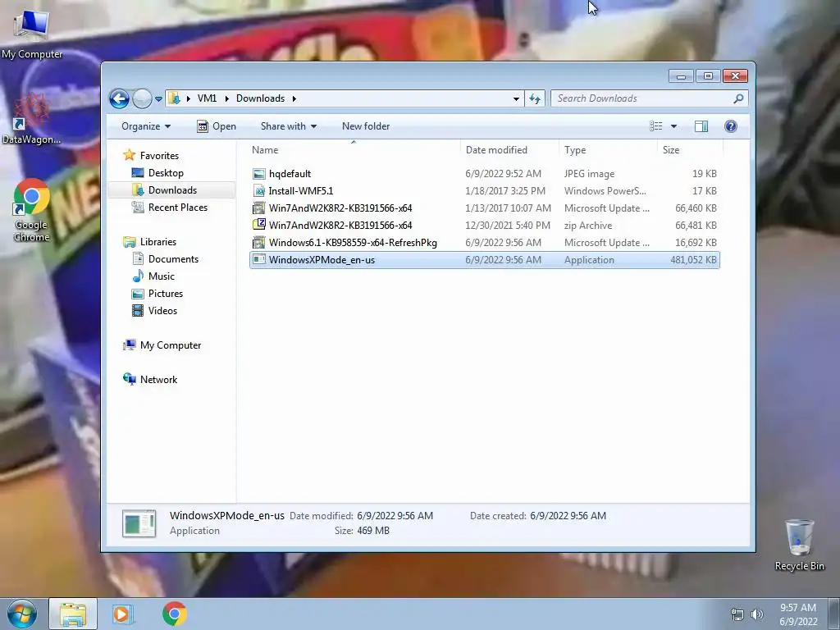The image size is (840, 630).
Task: Launch Windows Media Player from taskbar
Action: (122, 614)
